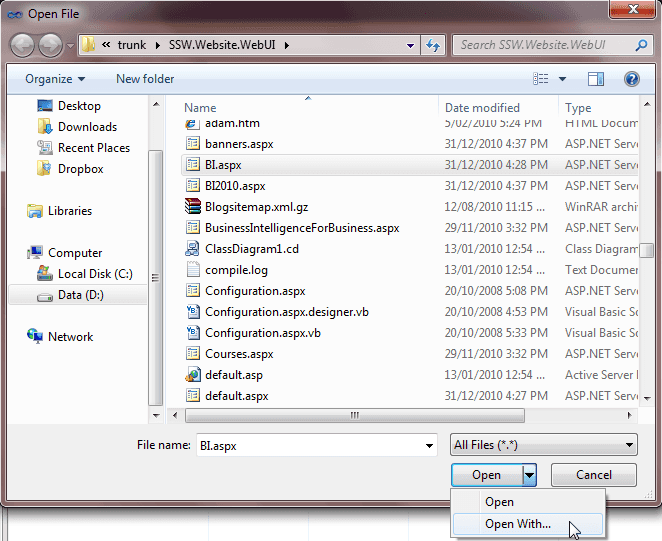The image size is (662, 541).
Task: Click the New folder button
Action: (x=145, y=79)
